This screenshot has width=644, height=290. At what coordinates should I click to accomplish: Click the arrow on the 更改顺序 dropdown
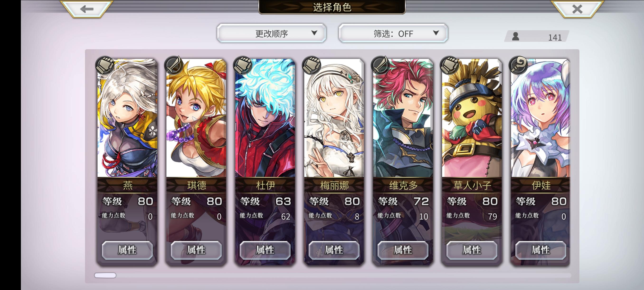(314, 33)
